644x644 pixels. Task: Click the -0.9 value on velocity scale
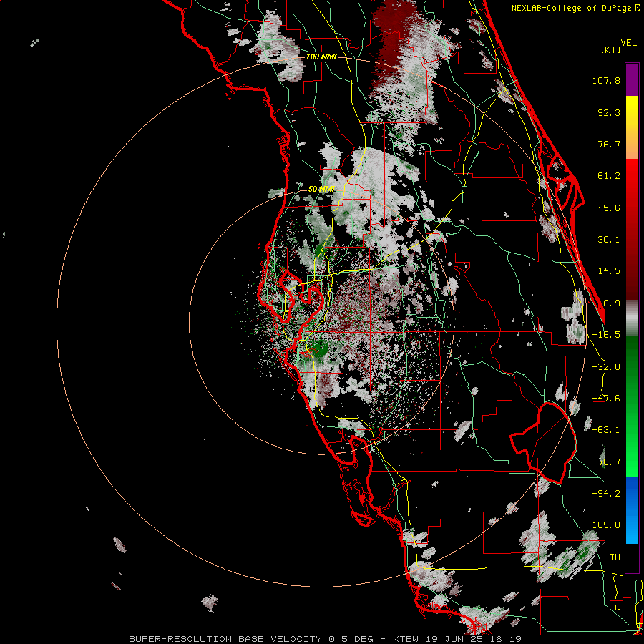pos(609,303)
